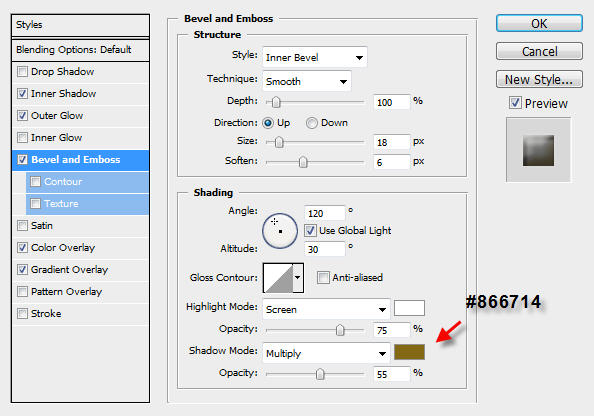The image size is (594, 416).
Task: Click the Highlight Opacity slider handle
Action: coord(340,330)
